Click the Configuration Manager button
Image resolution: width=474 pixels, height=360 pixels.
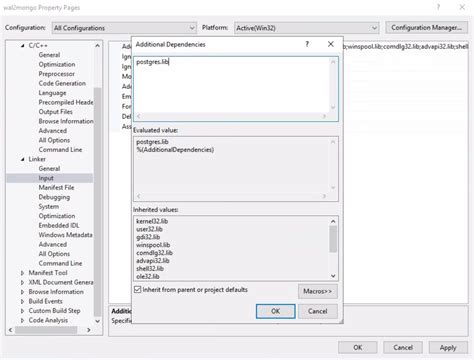click(x=426, y=27)
